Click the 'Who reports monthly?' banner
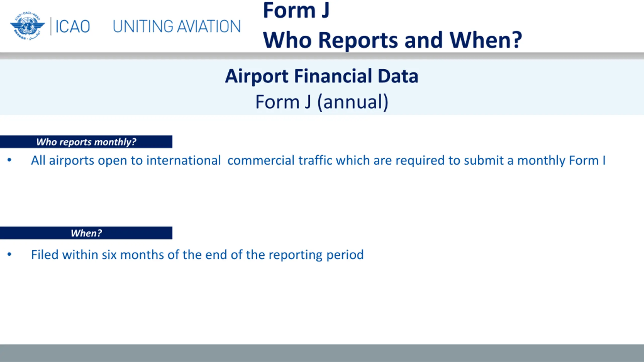This screenshot has width=644, height=362. (x=86, y=142)
